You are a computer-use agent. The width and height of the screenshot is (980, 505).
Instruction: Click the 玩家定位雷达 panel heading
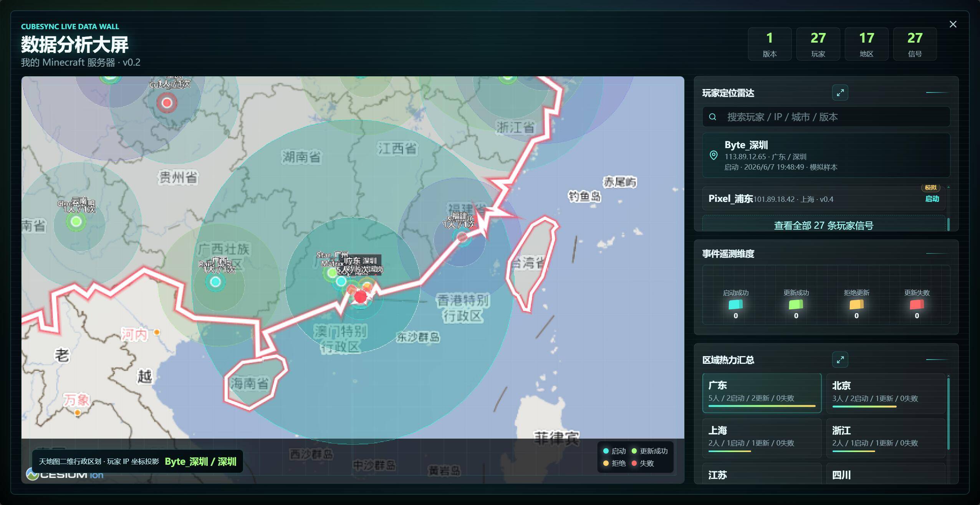tap(728, 93)
